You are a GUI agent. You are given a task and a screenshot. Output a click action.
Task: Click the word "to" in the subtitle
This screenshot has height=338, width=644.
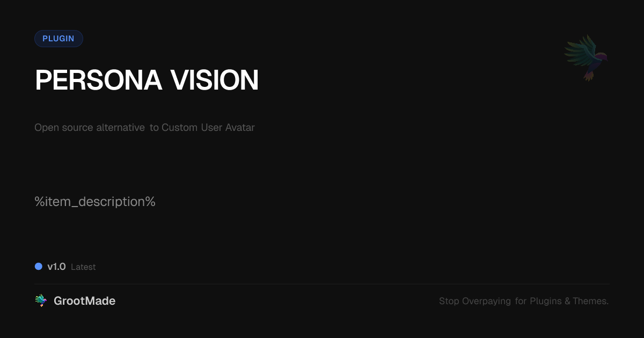click(x=154, y=128)
